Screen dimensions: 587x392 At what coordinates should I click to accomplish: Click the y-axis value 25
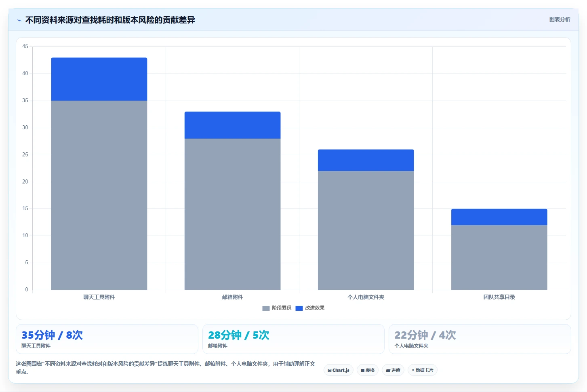[25, 155]
